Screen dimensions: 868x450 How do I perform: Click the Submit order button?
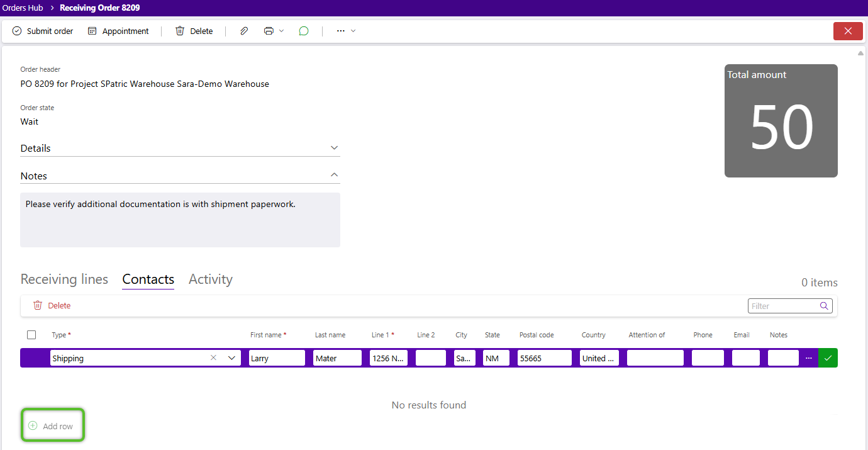(x=43, y=31)
